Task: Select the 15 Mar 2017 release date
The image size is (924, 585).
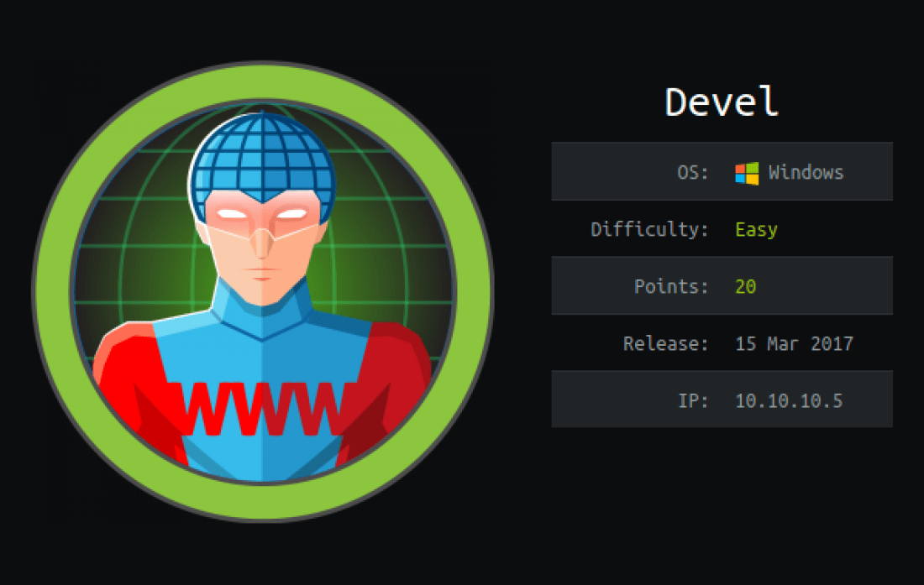Action: (x=794, y=344)
